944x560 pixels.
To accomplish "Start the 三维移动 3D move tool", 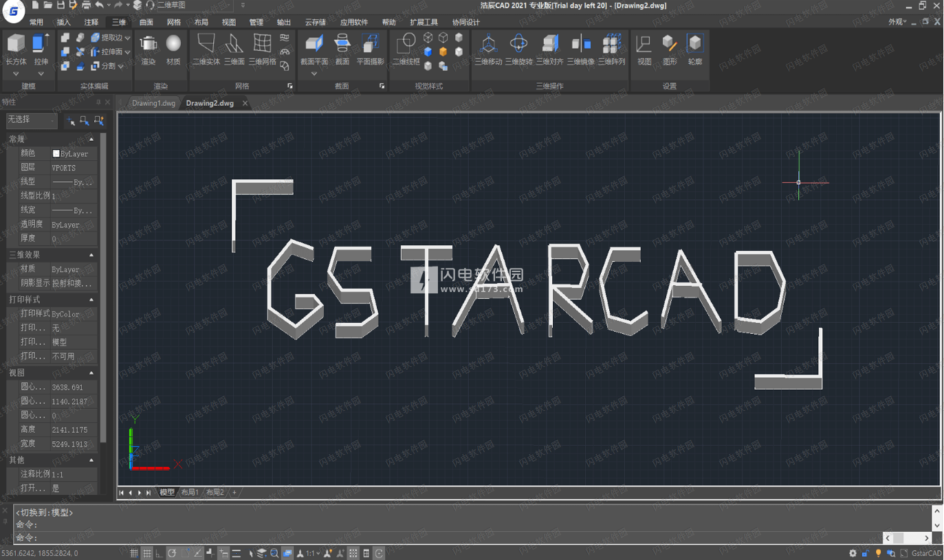I will click(488, 49).
